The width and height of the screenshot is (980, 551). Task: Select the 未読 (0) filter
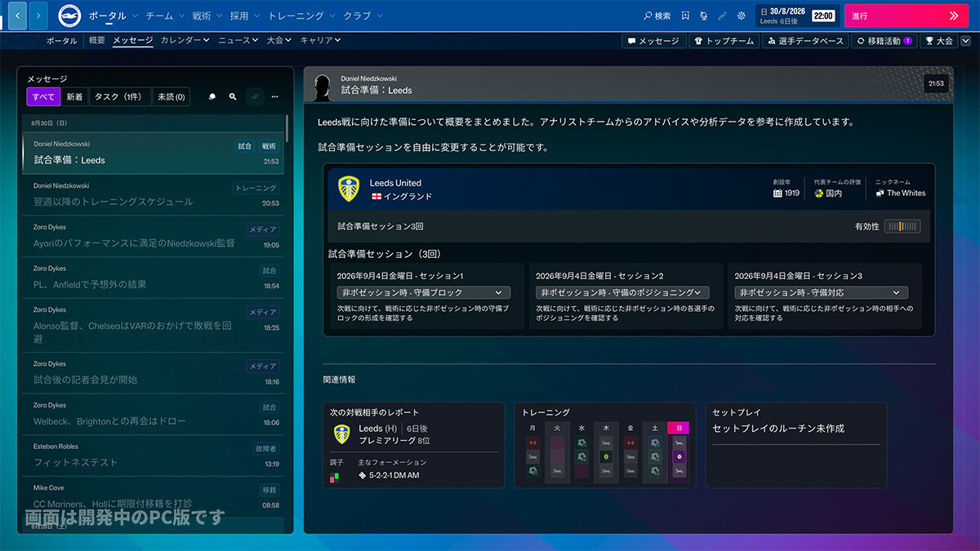tap(171, 96)
